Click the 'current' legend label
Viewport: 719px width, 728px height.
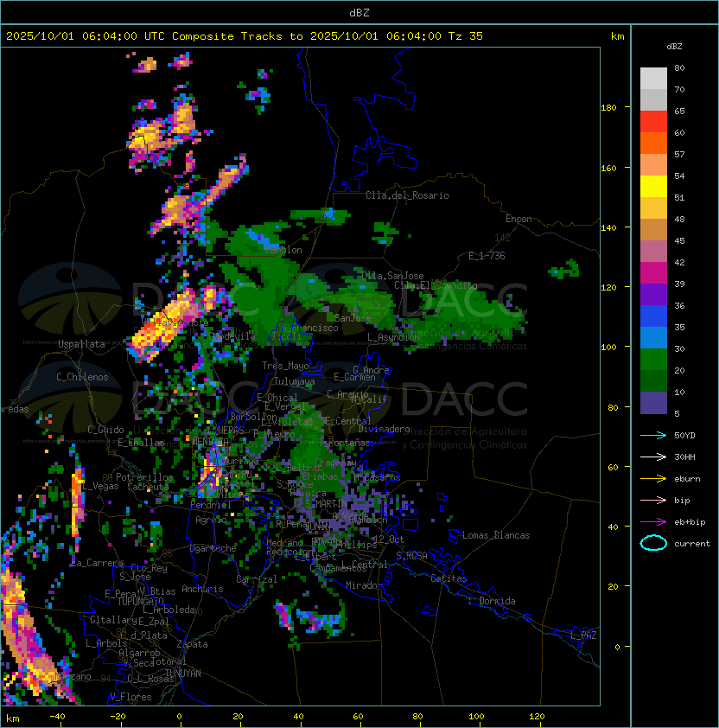692,544
